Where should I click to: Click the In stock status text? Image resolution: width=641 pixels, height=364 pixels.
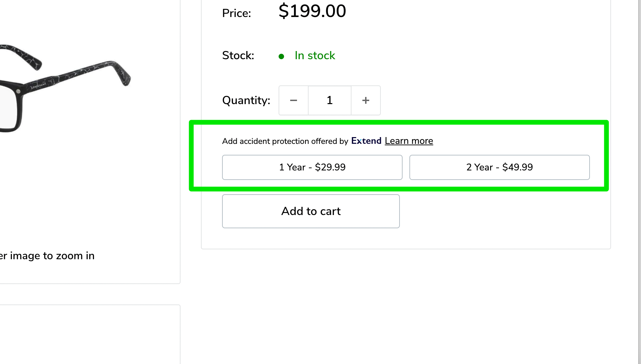(x=315, y=55)
